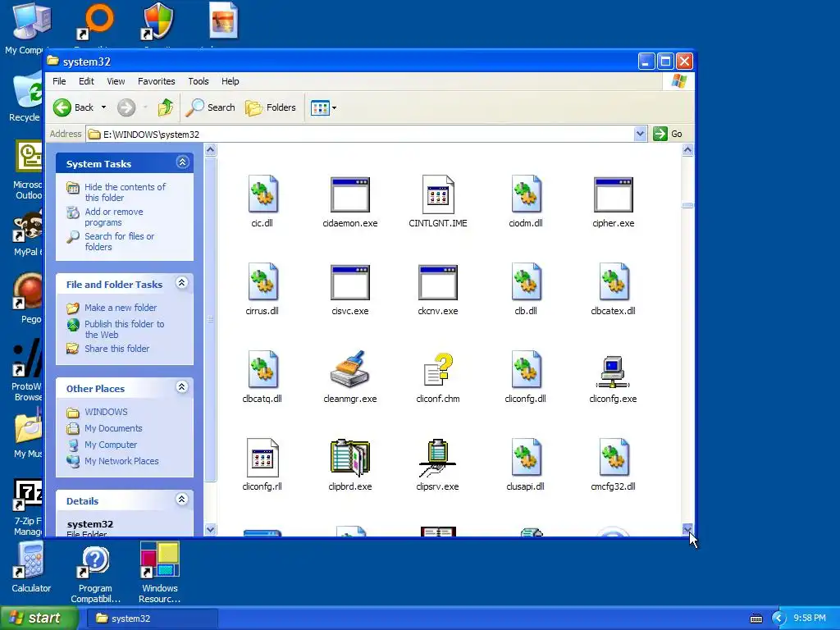
Task: Click the system32 taskbar button
Action: click(x=151, y=619)
